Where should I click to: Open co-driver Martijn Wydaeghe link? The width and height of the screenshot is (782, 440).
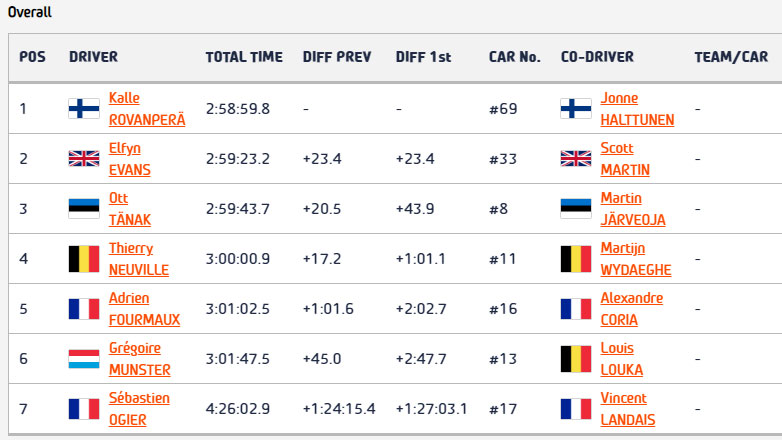click(635, 259)
